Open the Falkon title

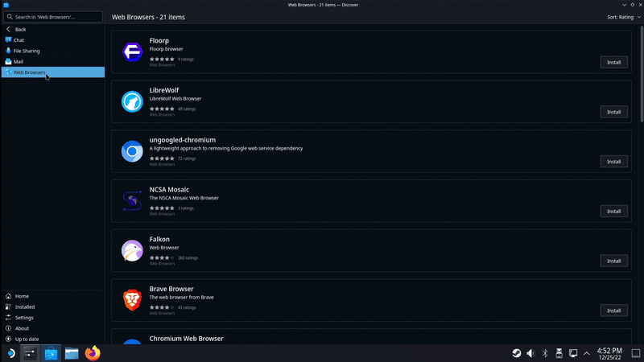pyautogui.click(x=159, y=239)
